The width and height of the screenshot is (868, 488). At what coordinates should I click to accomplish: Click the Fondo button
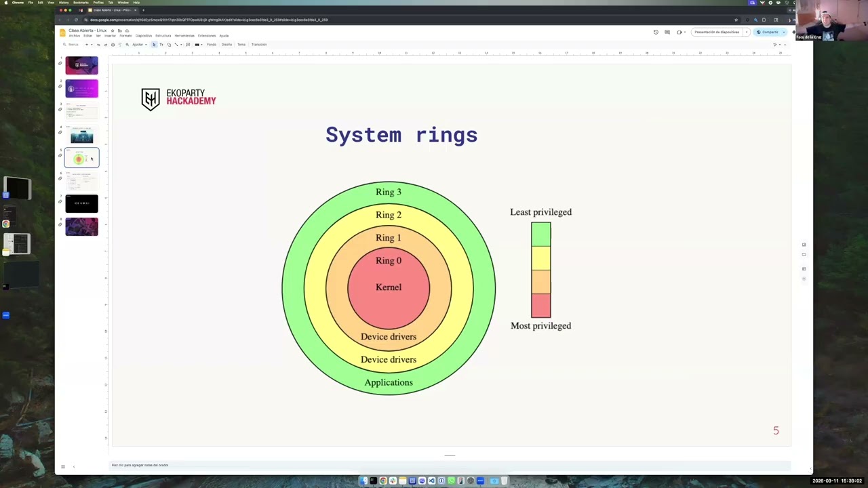tap(212, 45)
